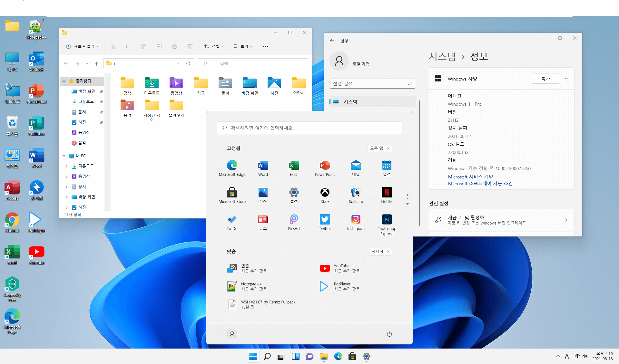
Task: Open Widgets from the taskbar
Action: tap(296, 356)
